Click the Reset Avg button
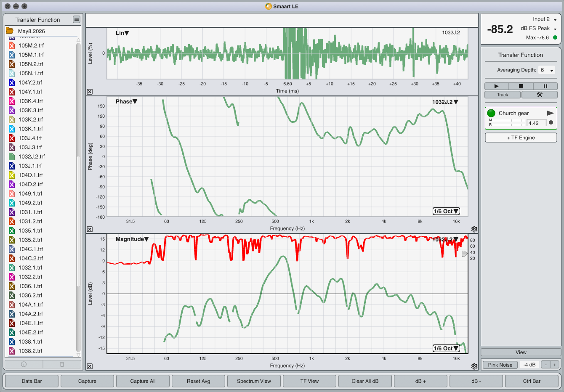This screenshot has width=564, height=392. point(198,381)
